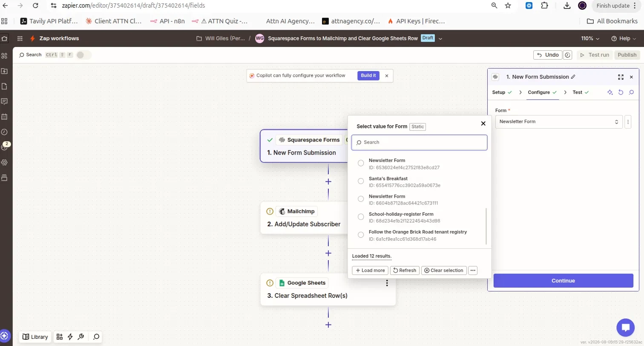Click the Search field in the Form picker

point(419,142)
